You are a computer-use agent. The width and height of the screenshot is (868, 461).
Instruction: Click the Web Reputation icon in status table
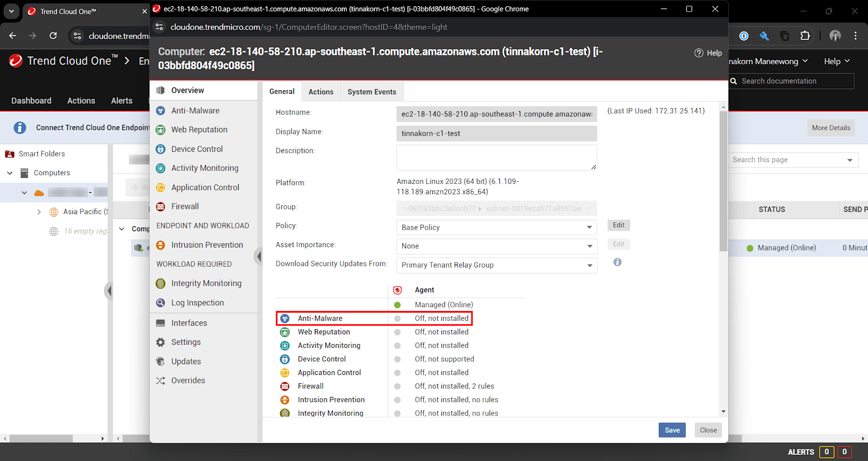pos(285,332)
